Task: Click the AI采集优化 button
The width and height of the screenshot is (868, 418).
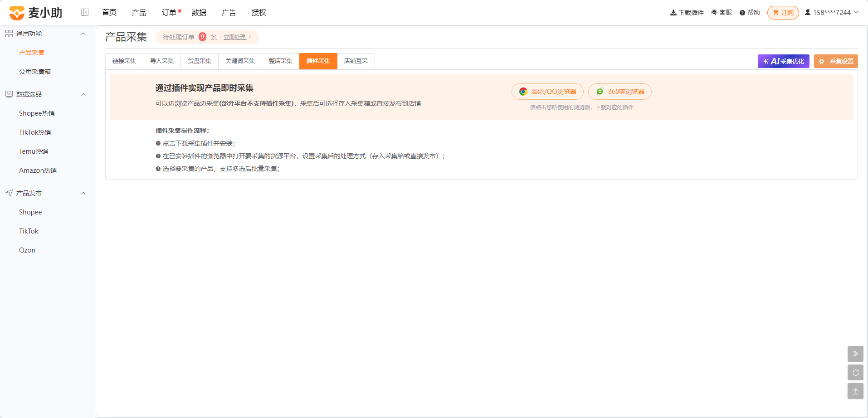Action: tap(784, 61)
